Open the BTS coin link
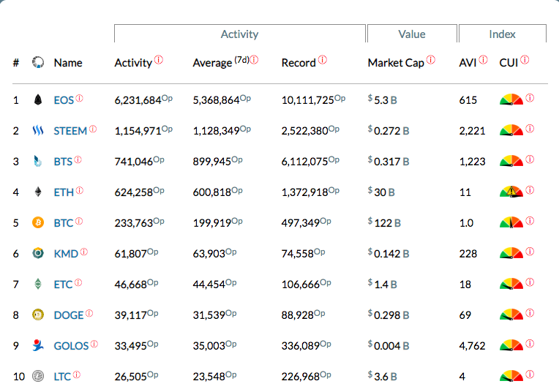 63,162
